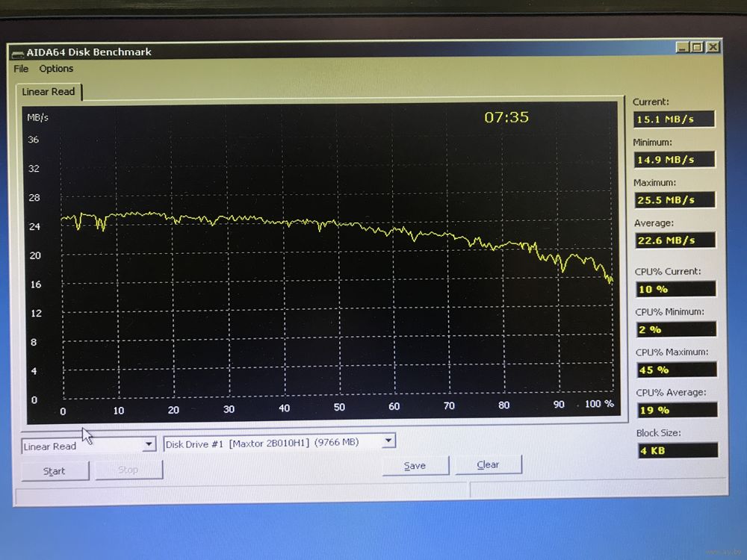Click the CPU% Average 19 % value
747x560 pixels.
pos(678,410)
